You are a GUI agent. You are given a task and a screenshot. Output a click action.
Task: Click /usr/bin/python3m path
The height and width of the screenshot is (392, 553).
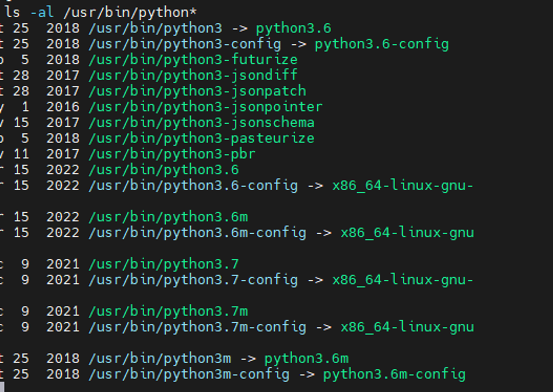point(160,359)
